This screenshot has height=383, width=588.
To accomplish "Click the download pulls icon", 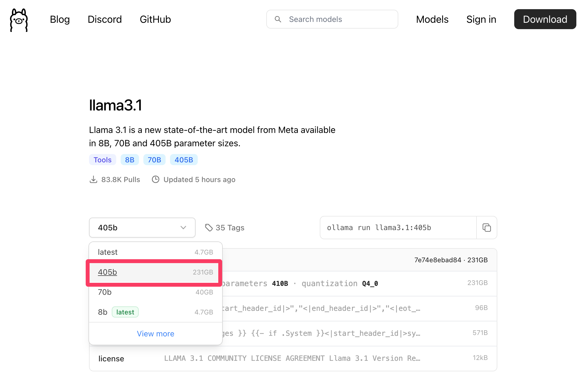I will [x=93, y=180].
